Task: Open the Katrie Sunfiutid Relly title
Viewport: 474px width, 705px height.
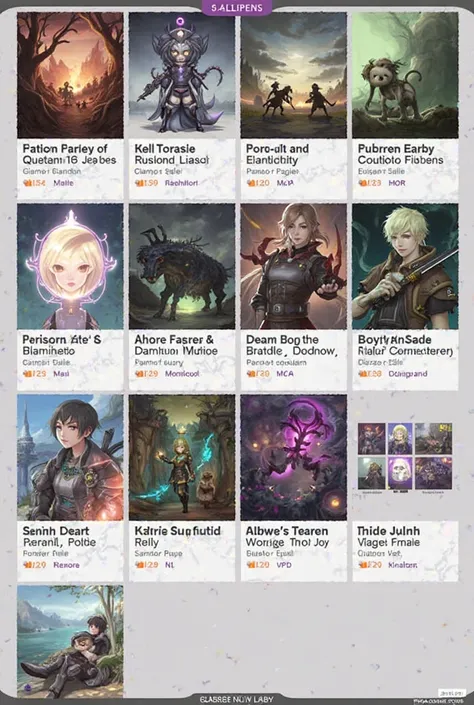Action: click(178, 536)
